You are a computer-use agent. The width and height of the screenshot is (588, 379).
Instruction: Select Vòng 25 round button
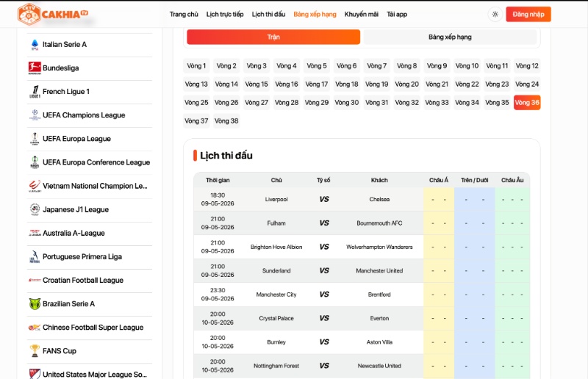pyautogui.click(x=196, y=102)
